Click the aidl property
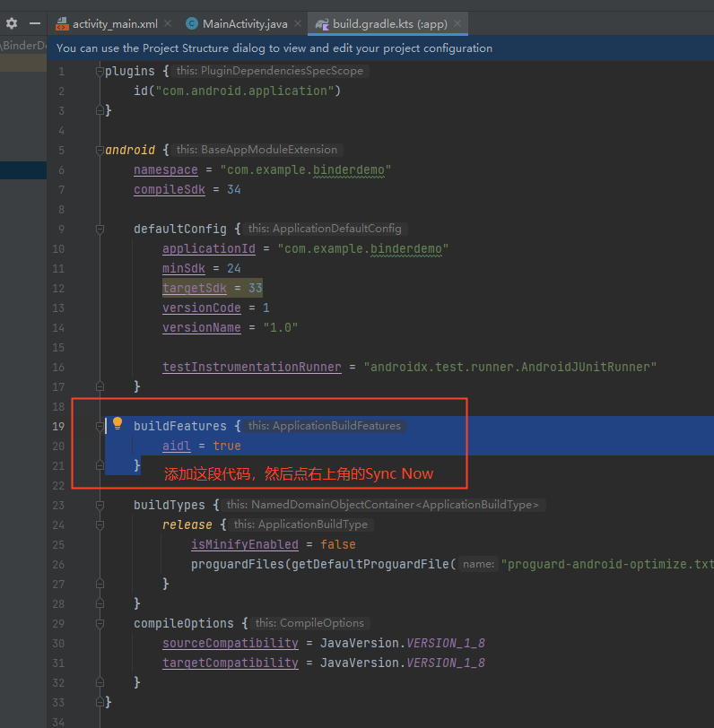This screenshot has width=714, height=728. tap(177, 446)
